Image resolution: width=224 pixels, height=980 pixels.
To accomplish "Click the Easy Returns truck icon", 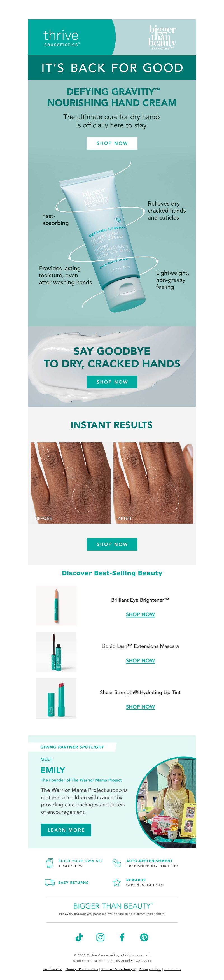I will [50, 882].
